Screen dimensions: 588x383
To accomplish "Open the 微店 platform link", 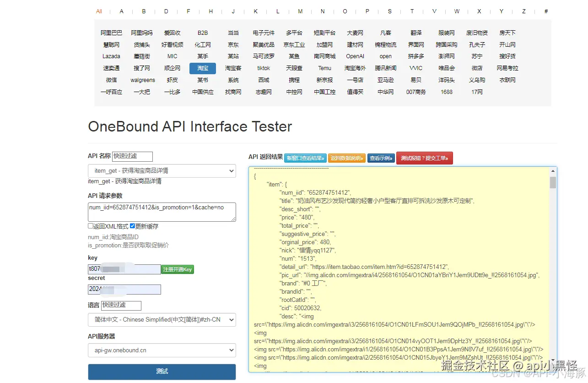I will point(477,68).
